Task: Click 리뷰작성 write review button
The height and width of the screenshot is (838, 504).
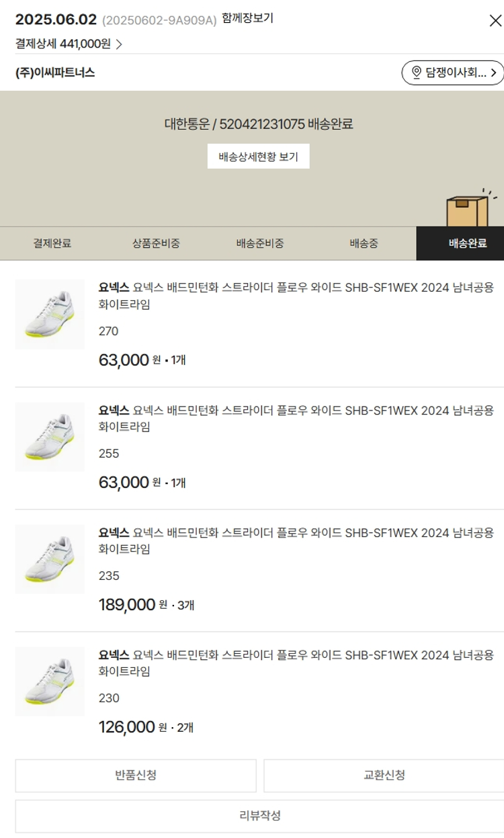Action: (260, 816)
